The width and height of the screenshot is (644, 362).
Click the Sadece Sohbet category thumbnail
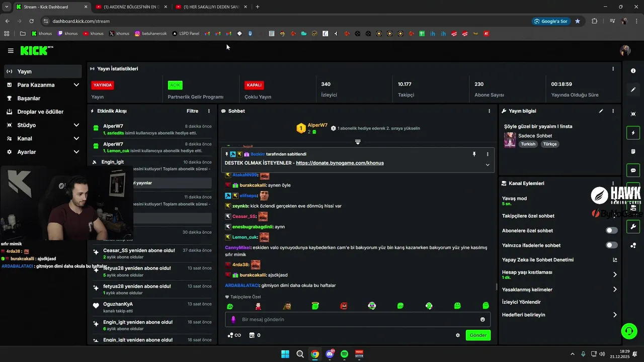510,140
